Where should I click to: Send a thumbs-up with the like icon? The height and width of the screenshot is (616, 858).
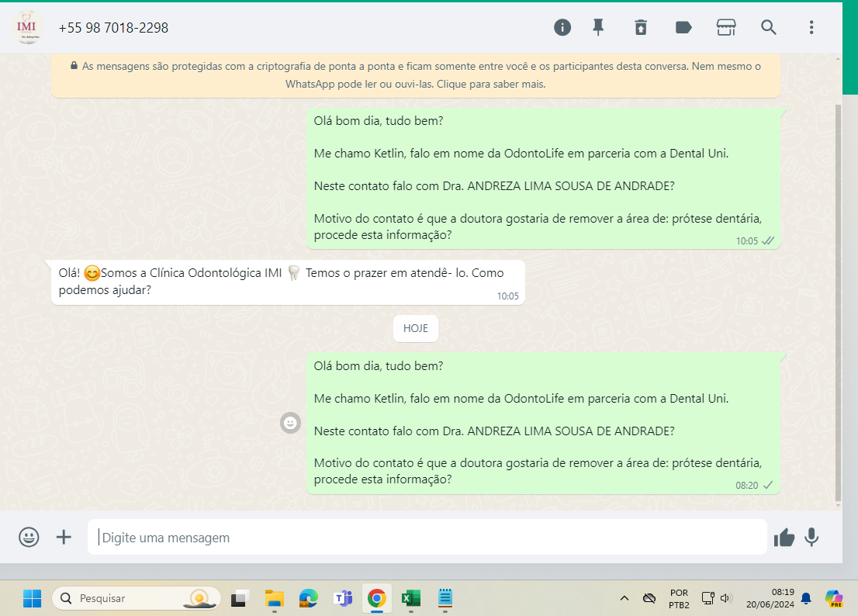[784, 538]
